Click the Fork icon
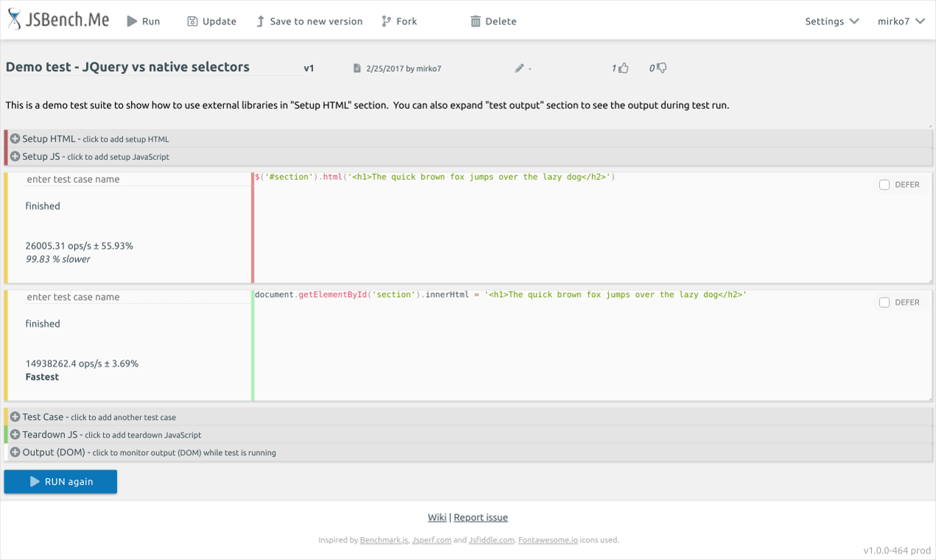Screen dimensions: 936x560 pos(385,21)
